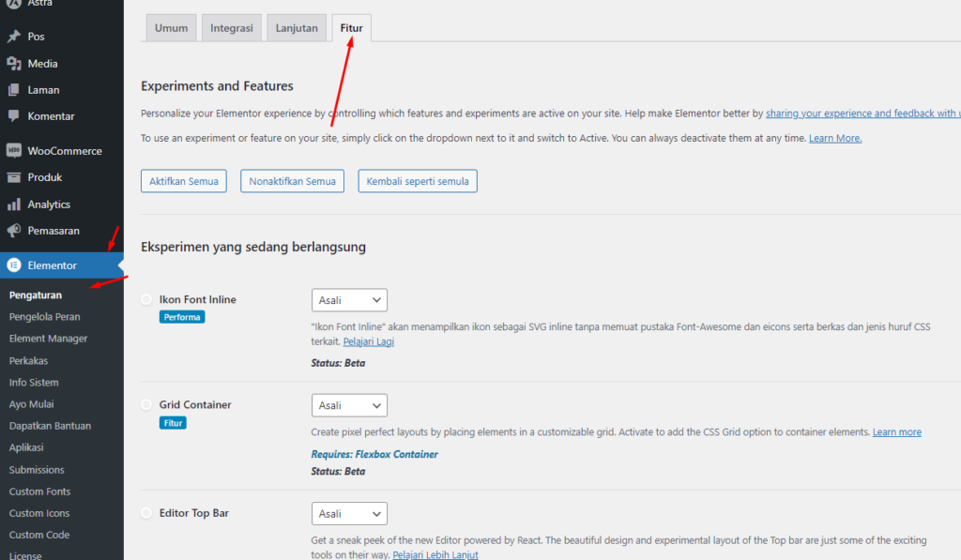961x560 pixels.
Task: Open the Editor Top Bar Asali dropdown
Action: pos(349,513)
